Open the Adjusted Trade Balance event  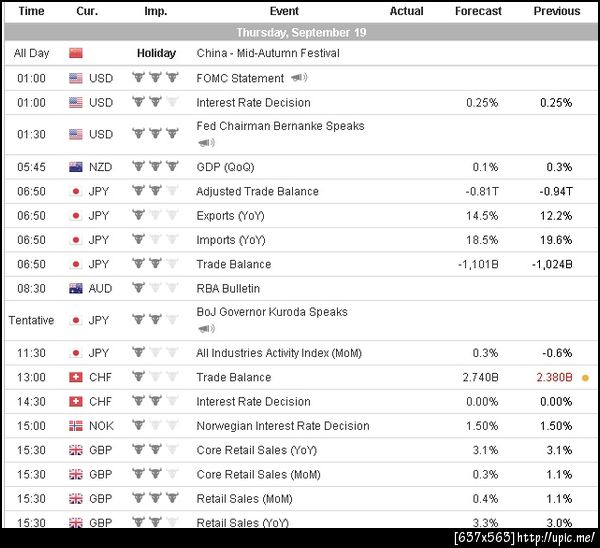(257, 191)
